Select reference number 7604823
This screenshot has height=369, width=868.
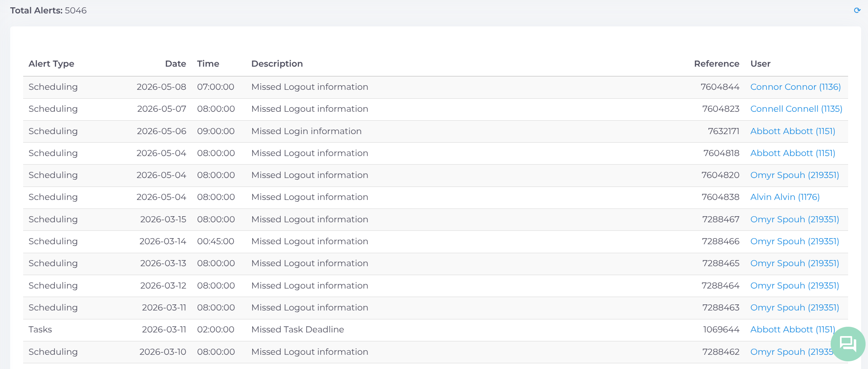click(721, 109)
